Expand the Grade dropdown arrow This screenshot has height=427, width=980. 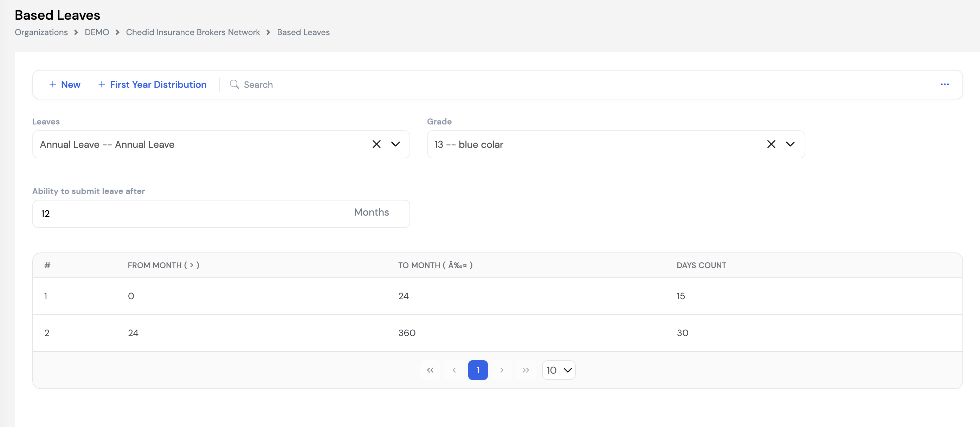(790, 144)
